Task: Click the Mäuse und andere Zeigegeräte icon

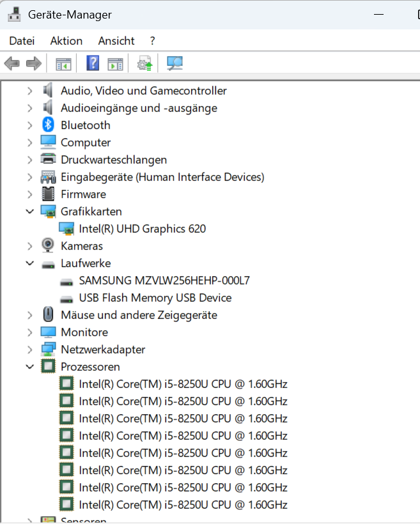Action: pos(48,314)
